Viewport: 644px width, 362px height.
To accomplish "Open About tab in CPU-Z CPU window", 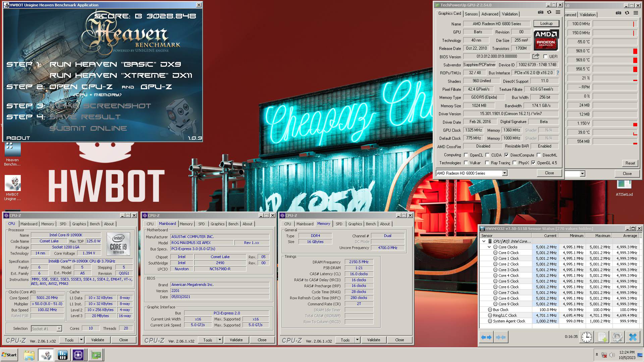I will 109,224.
